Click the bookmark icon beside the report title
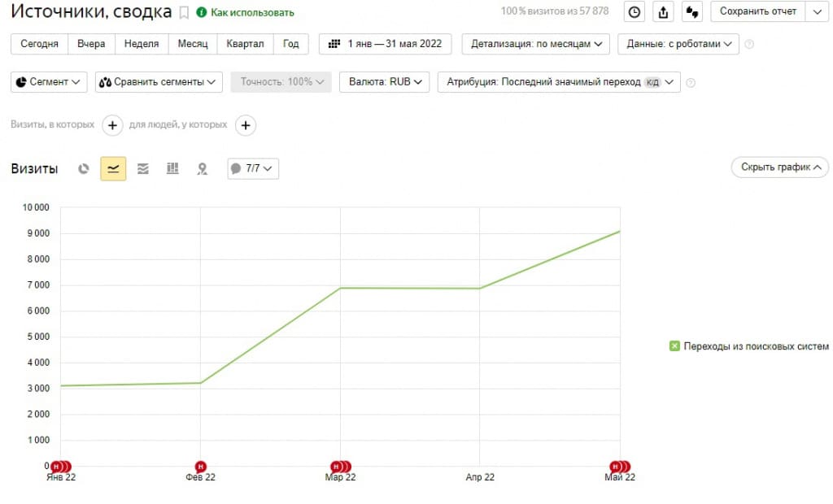The image size is (833, 504). click(x=184, y=12)
